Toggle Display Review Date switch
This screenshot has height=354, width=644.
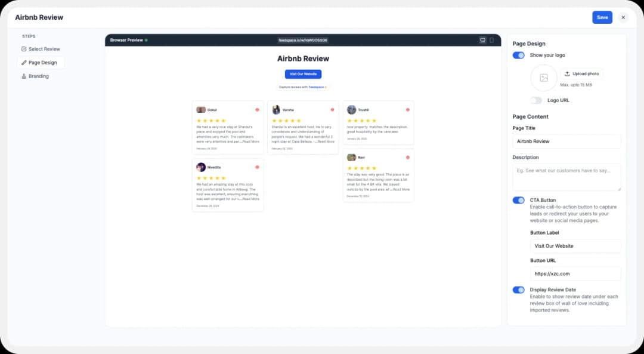pyautogui.click(x=519, y=290)
